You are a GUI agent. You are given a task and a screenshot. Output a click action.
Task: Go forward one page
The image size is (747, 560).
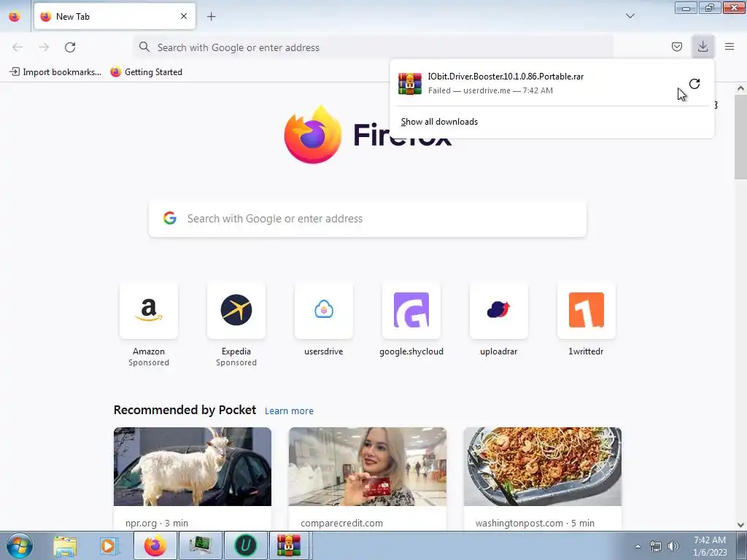(44, 47)
